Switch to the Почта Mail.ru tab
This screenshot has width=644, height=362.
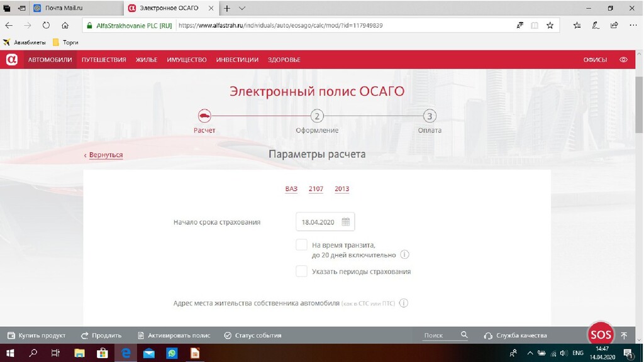click(76, 8)
